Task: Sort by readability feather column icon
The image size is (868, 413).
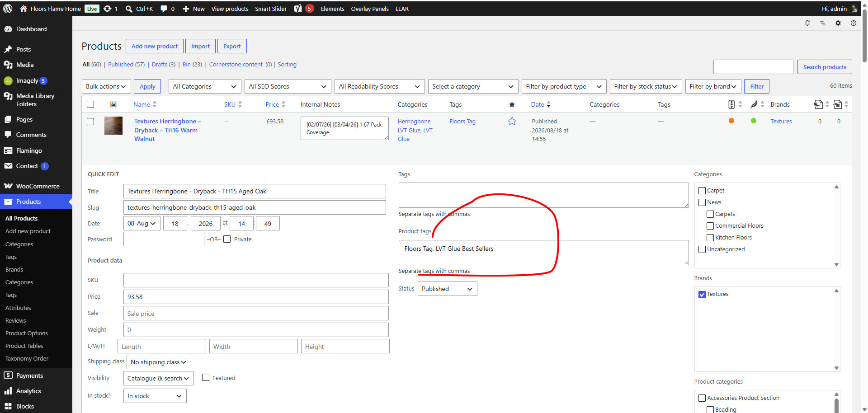Action: 754,104
